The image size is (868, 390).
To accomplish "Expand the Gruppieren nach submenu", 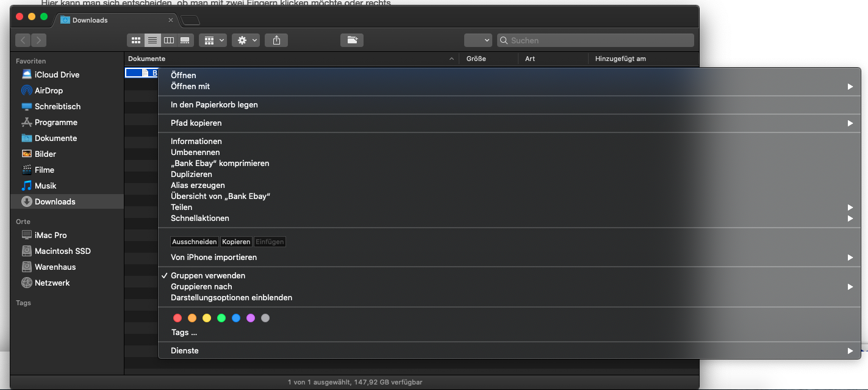I will click(x=509, y=286).
